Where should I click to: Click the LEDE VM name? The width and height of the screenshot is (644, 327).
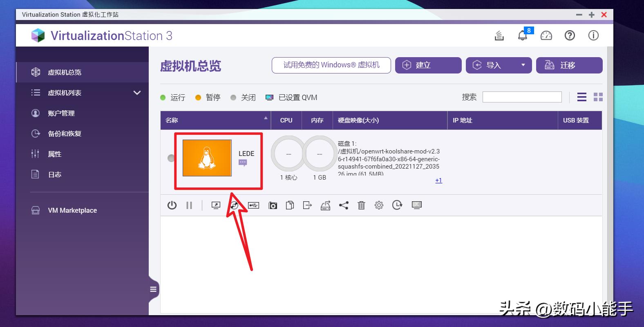coord(246,153)
